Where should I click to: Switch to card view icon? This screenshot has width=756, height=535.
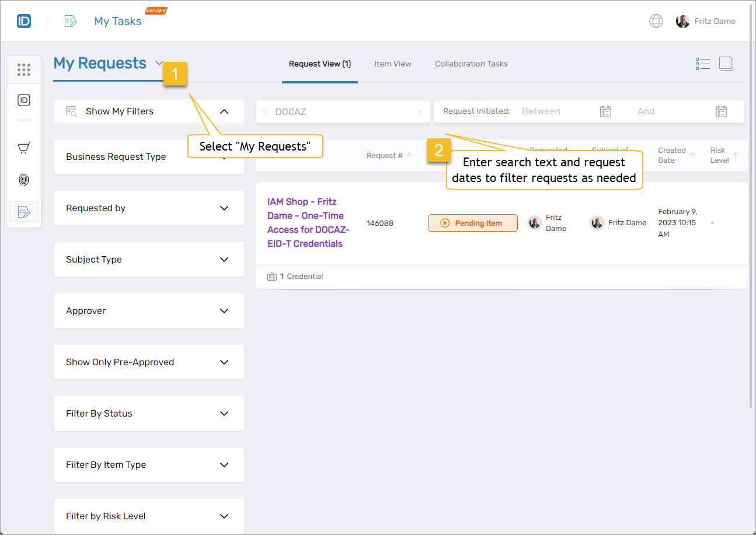[x=726, y=64]
